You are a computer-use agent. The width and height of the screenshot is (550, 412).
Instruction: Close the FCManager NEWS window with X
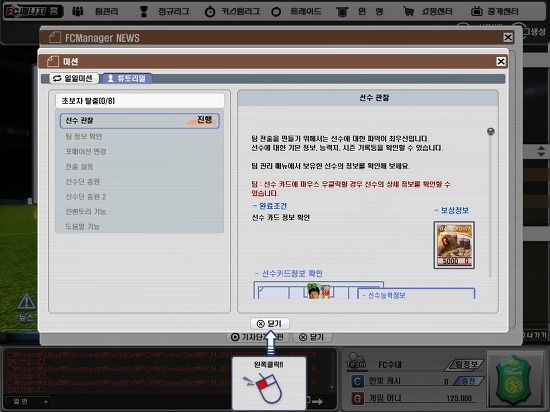click(x=508, y=37)
